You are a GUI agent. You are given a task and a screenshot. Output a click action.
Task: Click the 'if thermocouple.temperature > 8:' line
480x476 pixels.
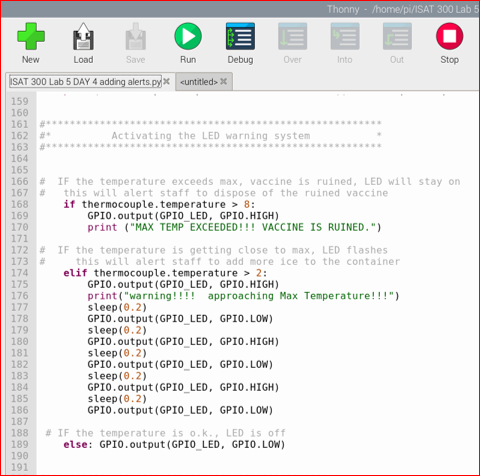tap(159, 204)
